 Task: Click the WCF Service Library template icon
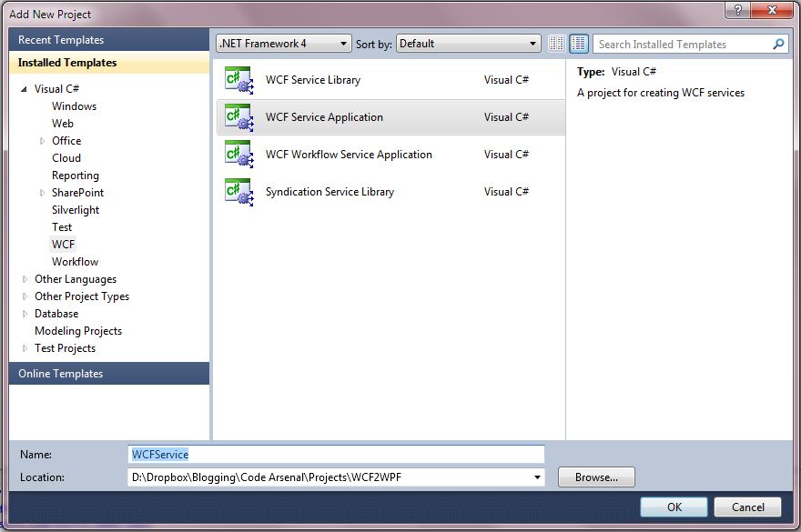tap(239, 80)
